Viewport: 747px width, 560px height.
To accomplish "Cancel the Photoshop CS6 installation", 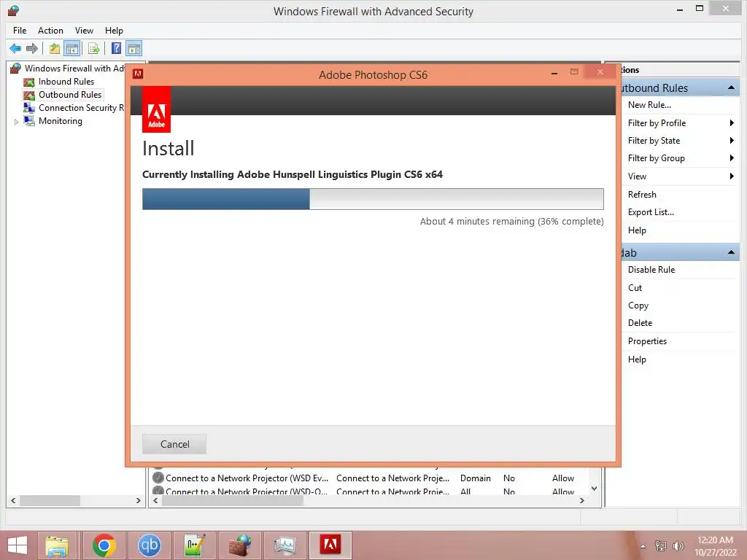I will (x=174, y=444).
